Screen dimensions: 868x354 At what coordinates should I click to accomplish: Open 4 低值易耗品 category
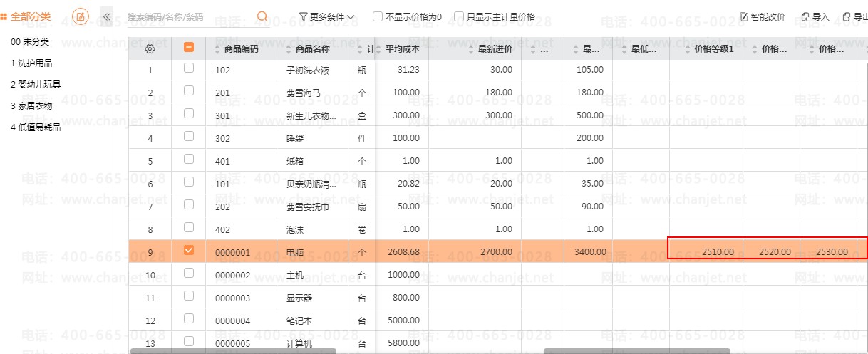point(36,127)
